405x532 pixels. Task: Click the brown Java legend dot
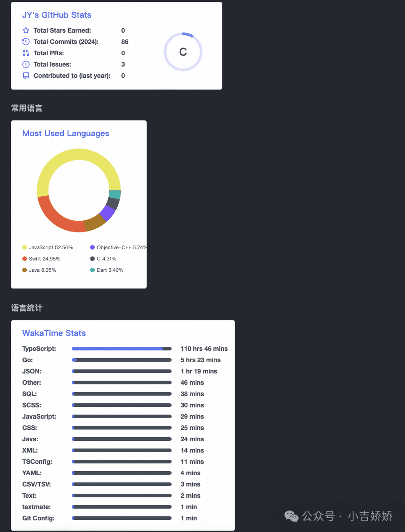24,270
